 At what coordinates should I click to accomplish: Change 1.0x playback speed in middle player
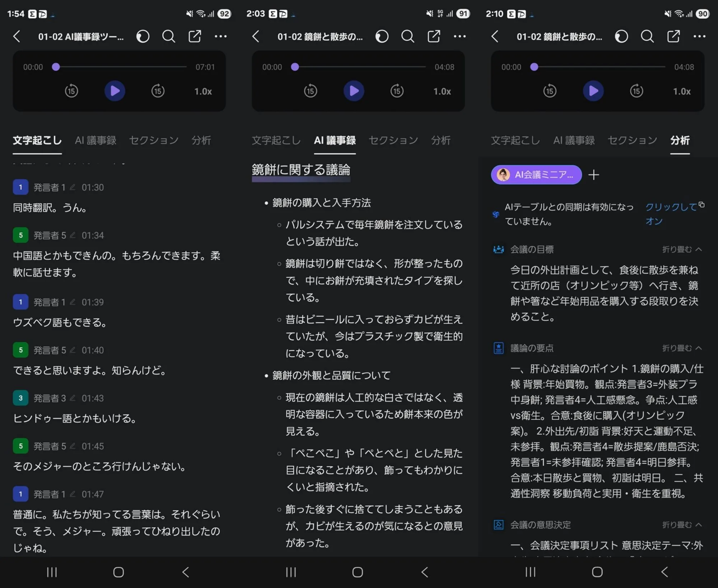point(442,91)
